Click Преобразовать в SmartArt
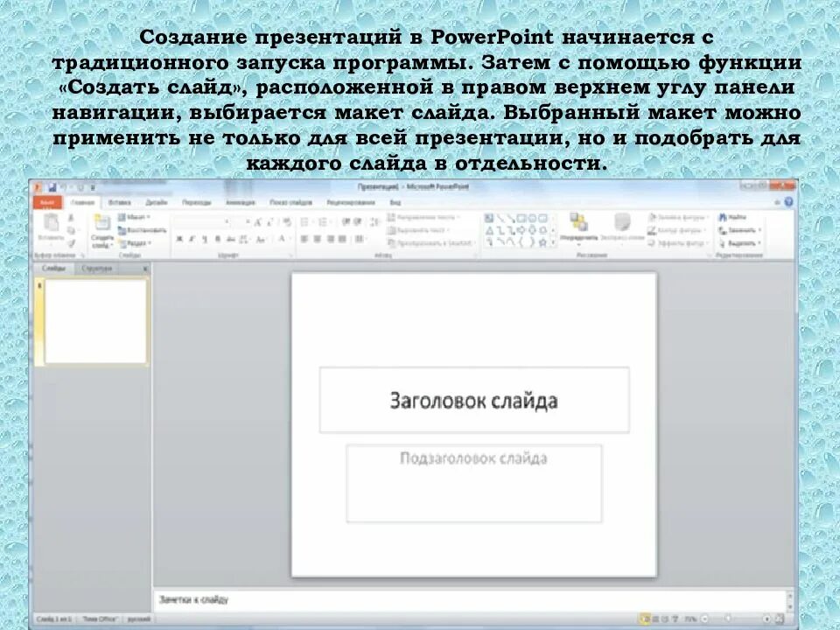Viewport: 840px width, 630px height. (430, 243)
